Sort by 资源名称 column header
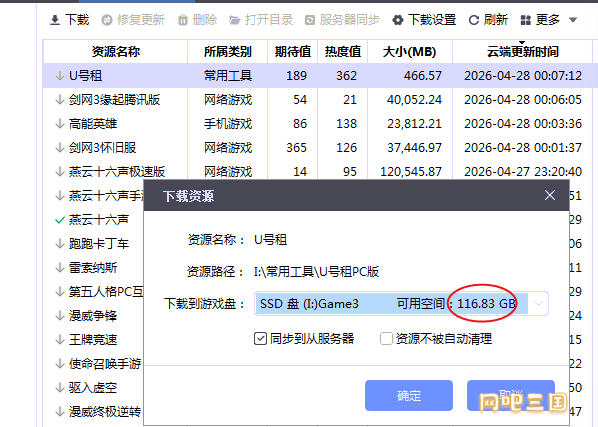The width and height of the screenshot is (598, 427). click(116, 51)
